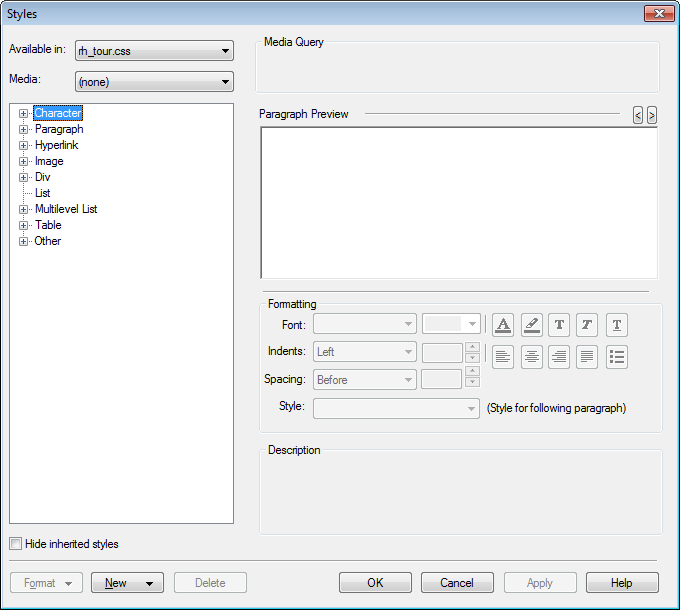The image size is (680, 610).
Task: Open the Available in dropdown
Action: tap(154, 51)
